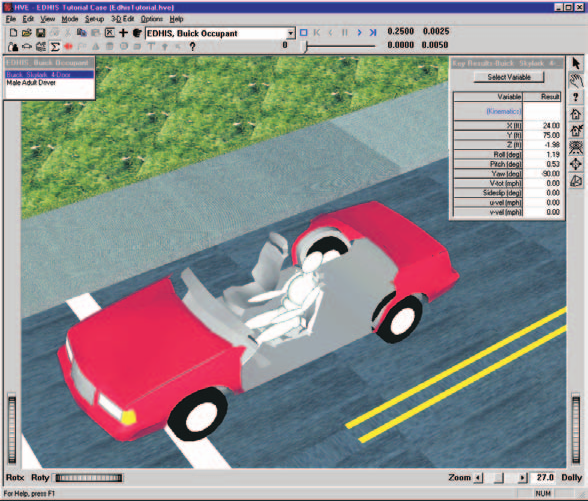Click the viewer help question mark icon
Image resolution: width=588 pixels, height=501 pixels.
pyautogui.click(x=576, y=97)
